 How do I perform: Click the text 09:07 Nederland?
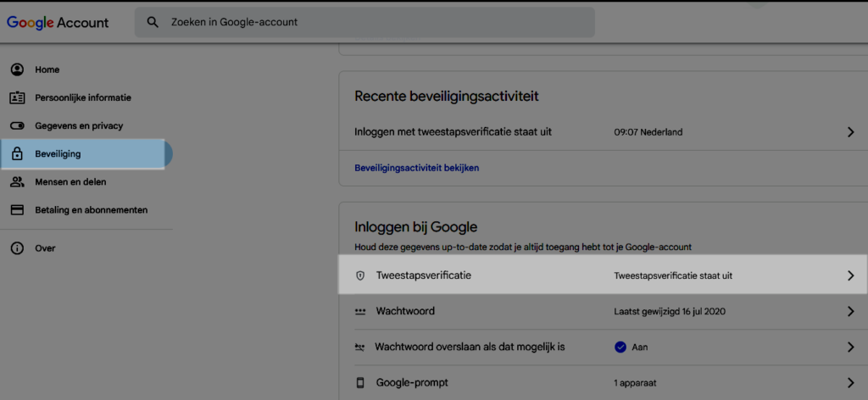pos(648,132)
